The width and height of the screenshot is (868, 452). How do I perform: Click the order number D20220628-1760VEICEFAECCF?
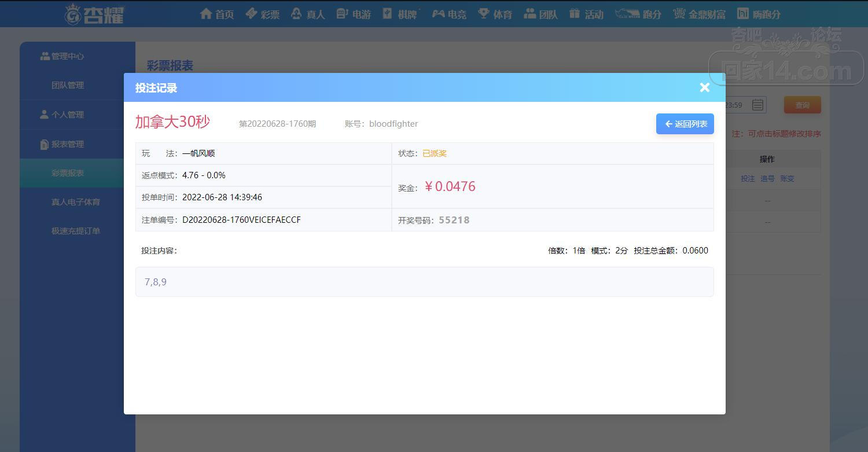click(x=241, y=220)
